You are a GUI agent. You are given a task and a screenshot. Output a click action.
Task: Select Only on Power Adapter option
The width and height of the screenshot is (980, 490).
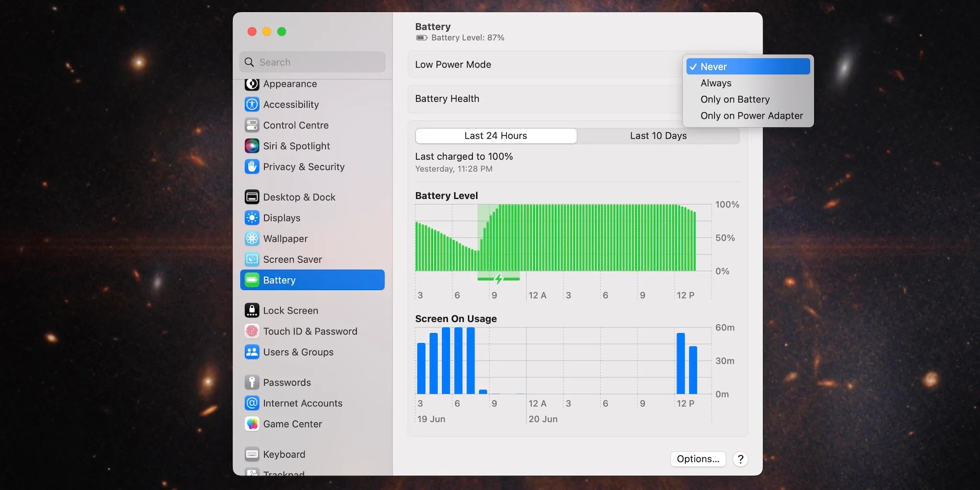pyautogui.click(x=751, y=116)
